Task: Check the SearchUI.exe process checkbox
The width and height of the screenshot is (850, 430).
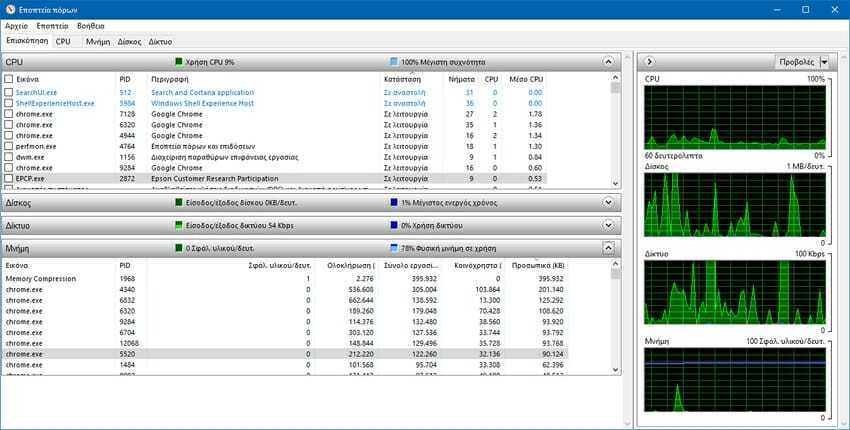Action: click(x=9, y=93)
